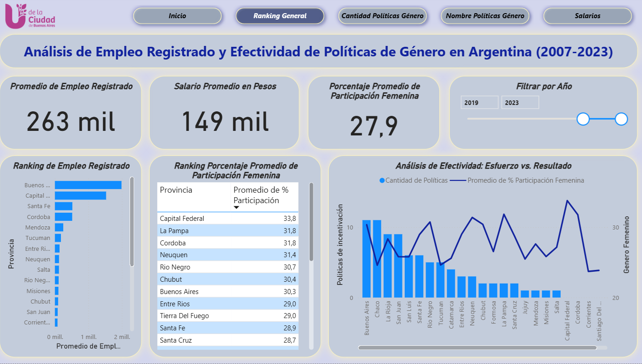Highlight the Buenos Aires bar in employment ranking

pyautogui.click(x=86, y=184)
